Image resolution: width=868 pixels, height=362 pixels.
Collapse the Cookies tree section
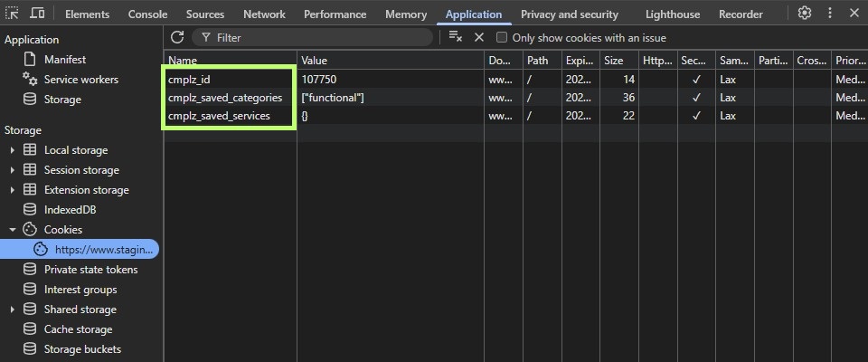pos(13,230)
